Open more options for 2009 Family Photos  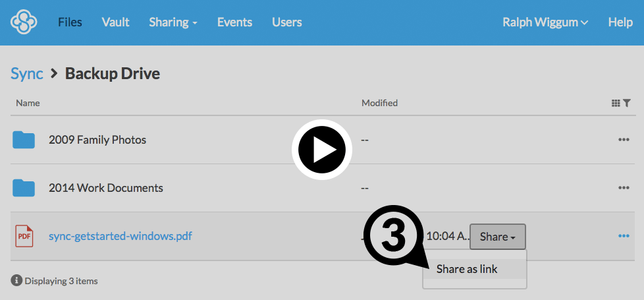point(624,140)
